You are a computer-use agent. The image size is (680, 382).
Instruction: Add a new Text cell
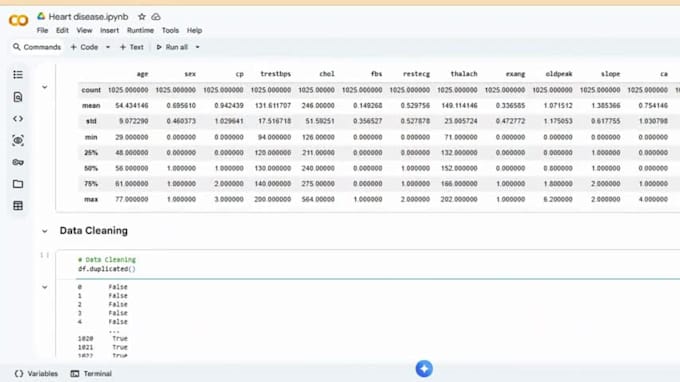[131, 47]
